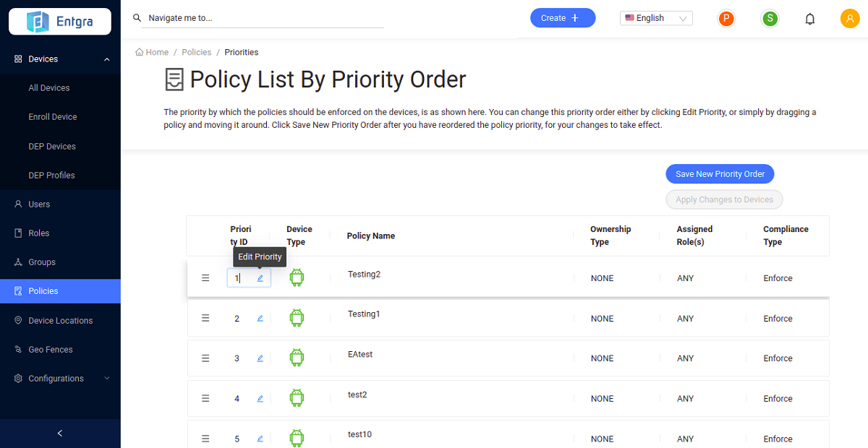868x448 pixels.
Task: Go to Device Locations page
Action: point(60,321)
